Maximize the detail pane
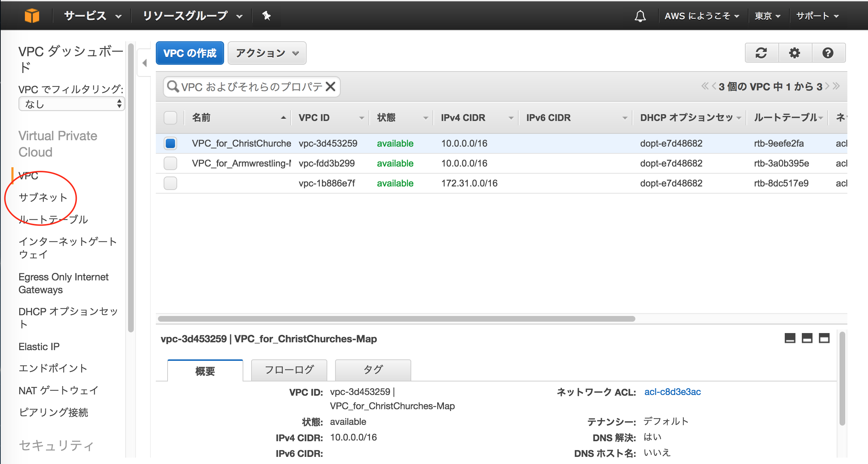The height and width of the screenshot is (464, 868). [x=824, y=338]
